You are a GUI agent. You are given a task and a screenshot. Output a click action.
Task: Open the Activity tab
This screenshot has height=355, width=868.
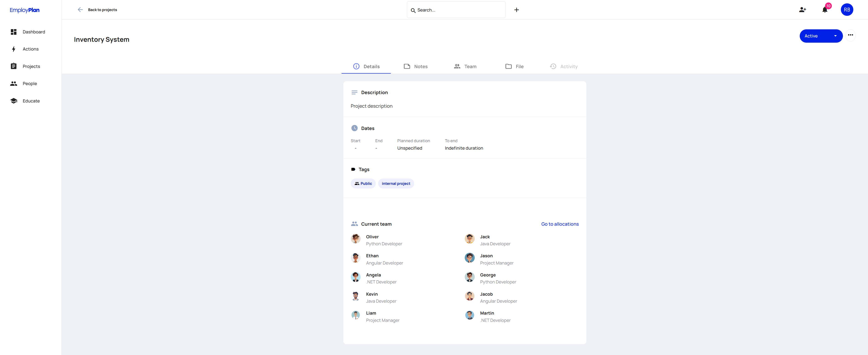pos(564,67)
